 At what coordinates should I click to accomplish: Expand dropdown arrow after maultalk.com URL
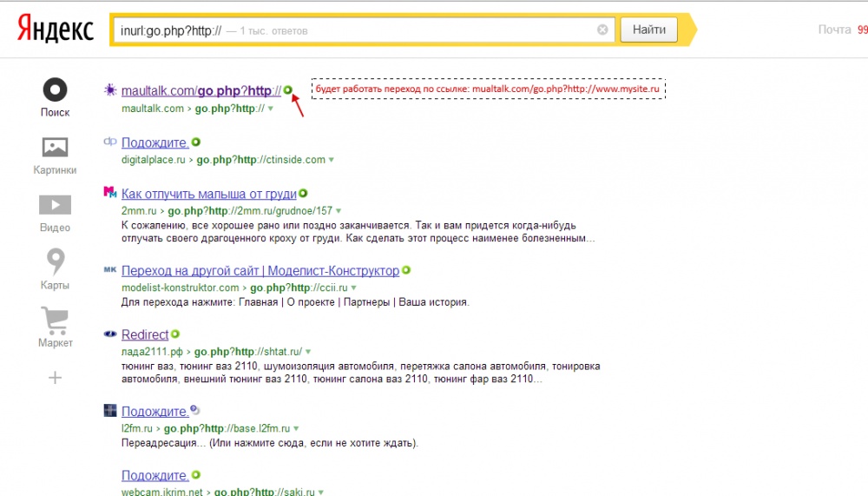[271, 109]
